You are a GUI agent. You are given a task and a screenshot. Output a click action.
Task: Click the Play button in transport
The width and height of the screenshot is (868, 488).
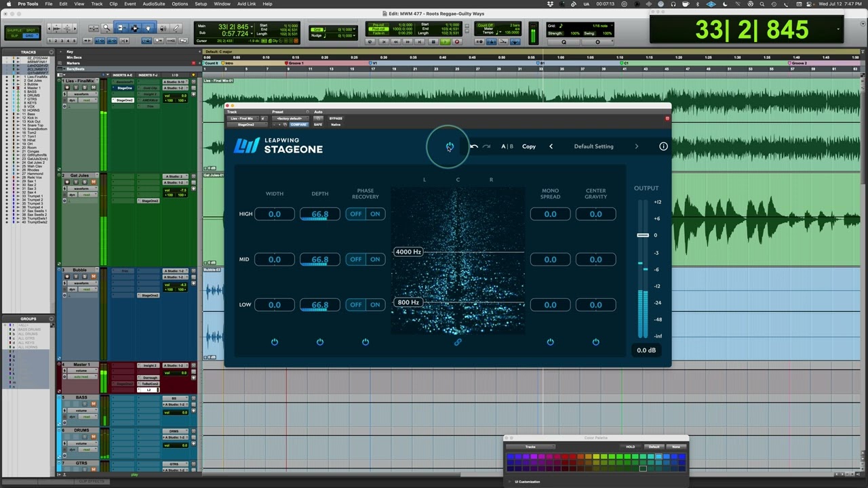pos(445,41)
